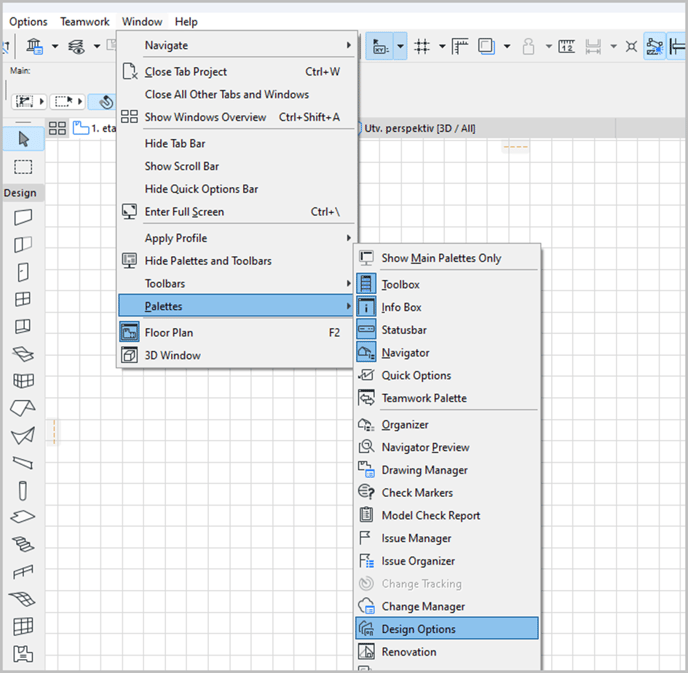The height and width of the screenshot is (673, 688).
Task: Open Issue Manager palette
Action: [x=447, y=538]
